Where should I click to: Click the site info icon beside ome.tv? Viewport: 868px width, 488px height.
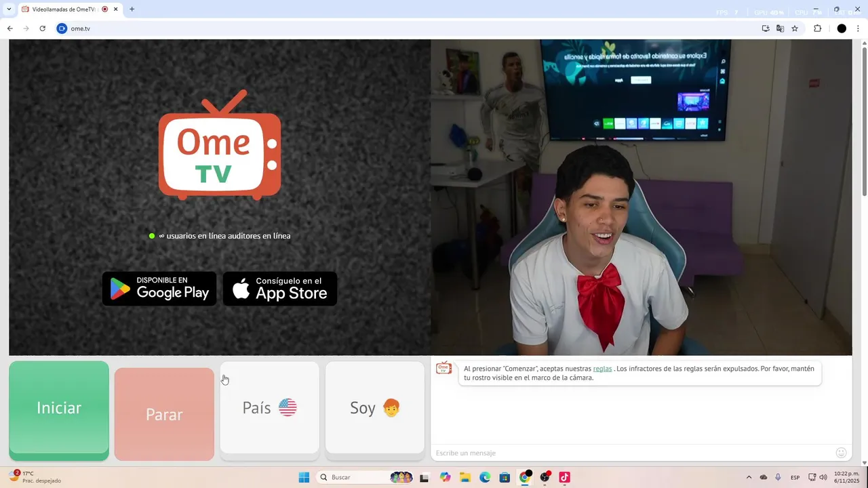(x=62, y=28)
